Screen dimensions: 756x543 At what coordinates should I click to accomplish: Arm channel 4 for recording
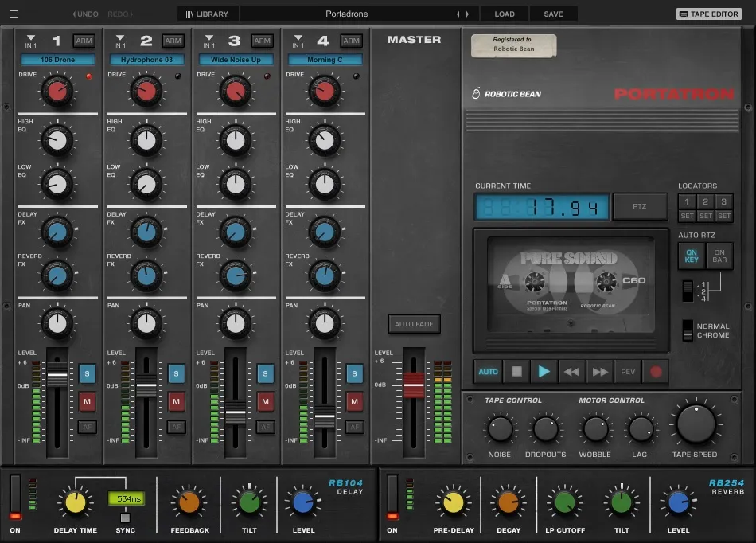tap(352, 41)
